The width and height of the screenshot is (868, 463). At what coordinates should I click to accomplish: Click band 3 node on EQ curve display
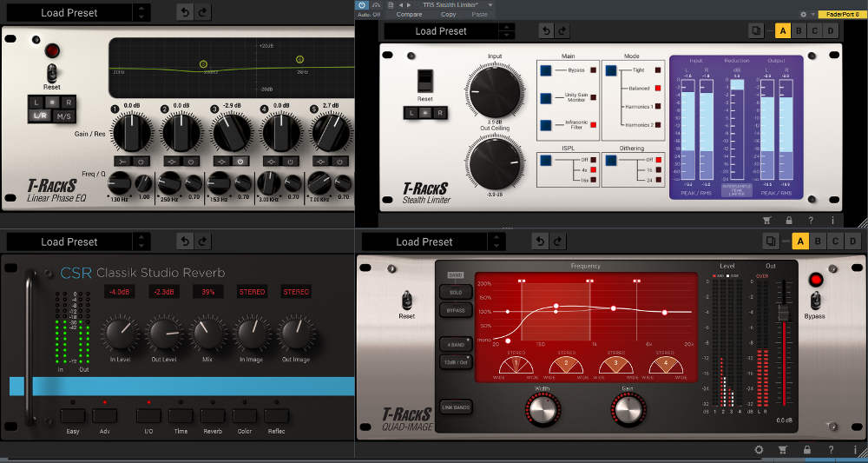(203, 65)
